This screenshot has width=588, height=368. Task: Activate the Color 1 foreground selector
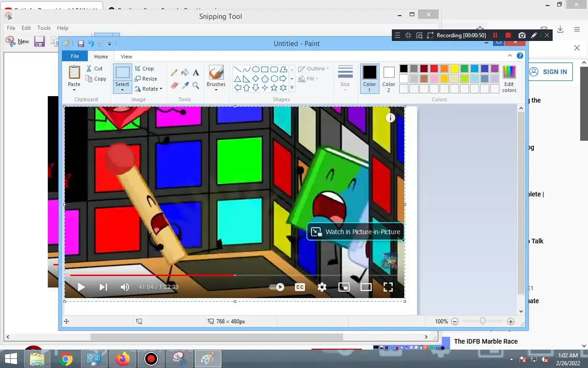coord(370,79)
